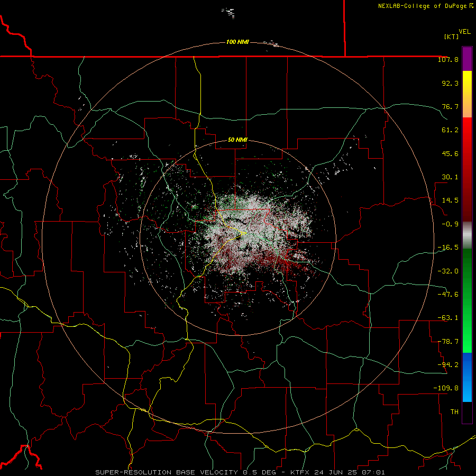
Task: Click the VEL legend heading
Action: (x=464, y=32)
